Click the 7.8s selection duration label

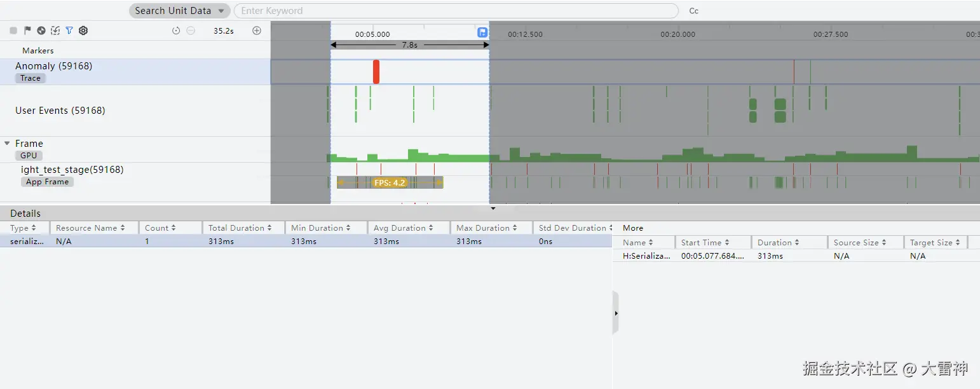point(410,45)
